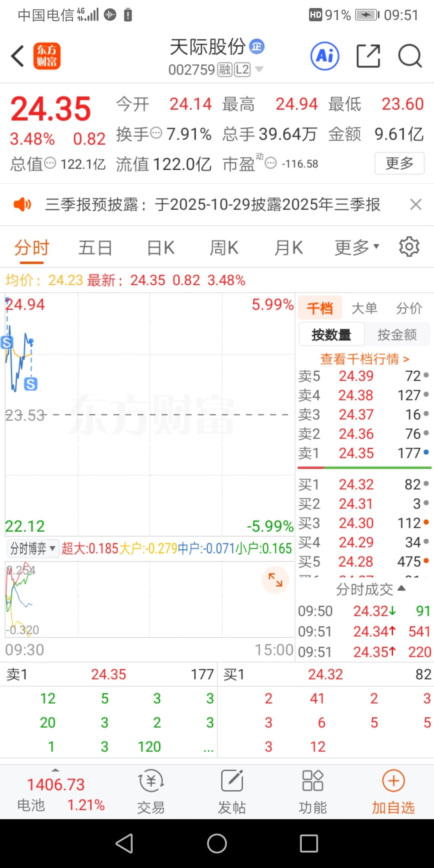
Task: Select the 买3 24.30 order row
Action: click(x=364, y=523)
